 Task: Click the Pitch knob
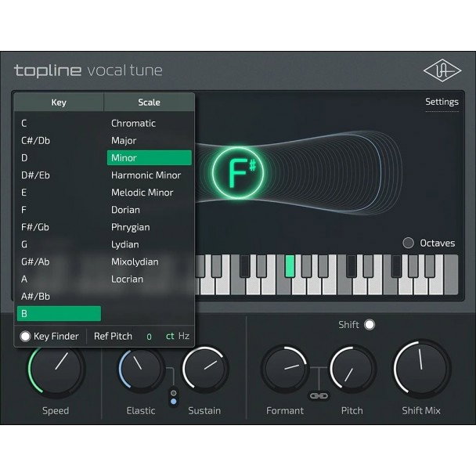[x=352, y=368]
